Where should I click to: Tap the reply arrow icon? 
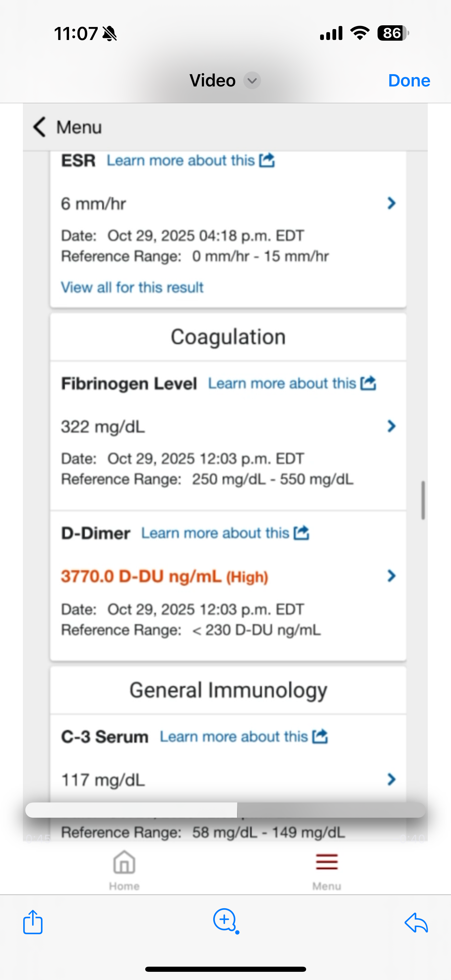tap(416, 923)
